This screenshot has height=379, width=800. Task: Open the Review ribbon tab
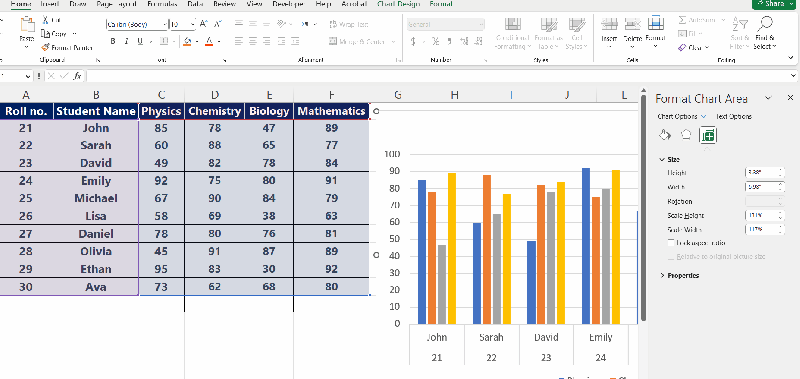[224, 4]
